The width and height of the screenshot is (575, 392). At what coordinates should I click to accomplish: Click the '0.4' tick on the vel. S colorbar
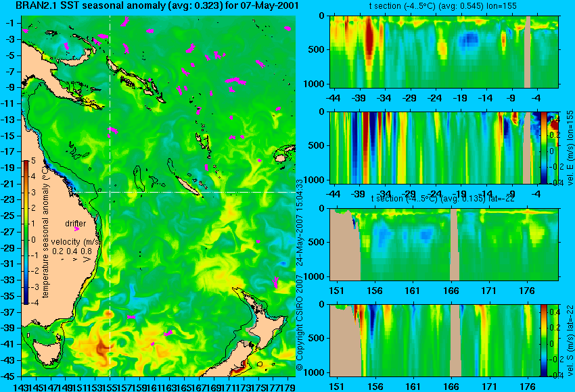coord(553,312)
